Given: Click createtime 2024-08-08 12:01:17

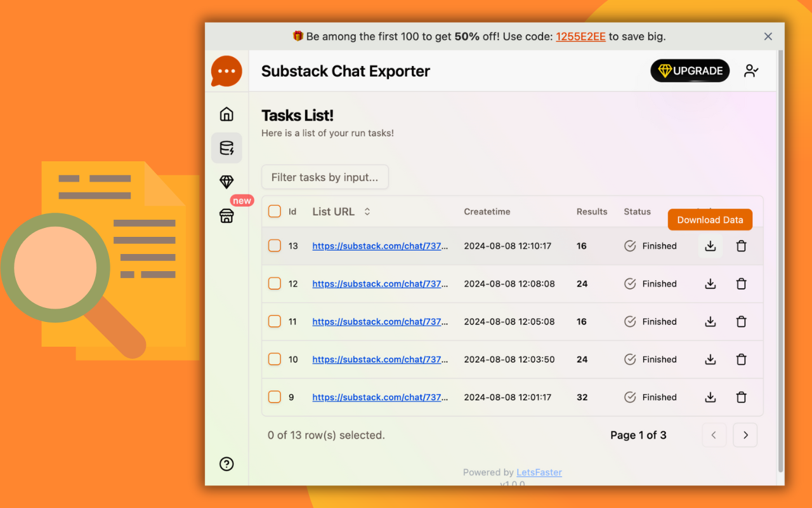Looking at the screenshot, I should 507,398.
